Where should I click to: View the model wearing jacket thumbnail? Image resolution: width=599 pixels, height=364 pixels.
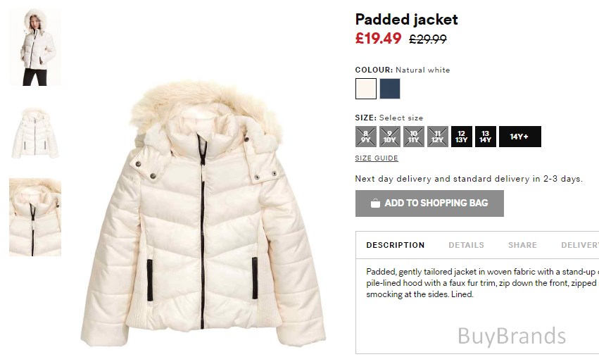click(x=35, y=46)
